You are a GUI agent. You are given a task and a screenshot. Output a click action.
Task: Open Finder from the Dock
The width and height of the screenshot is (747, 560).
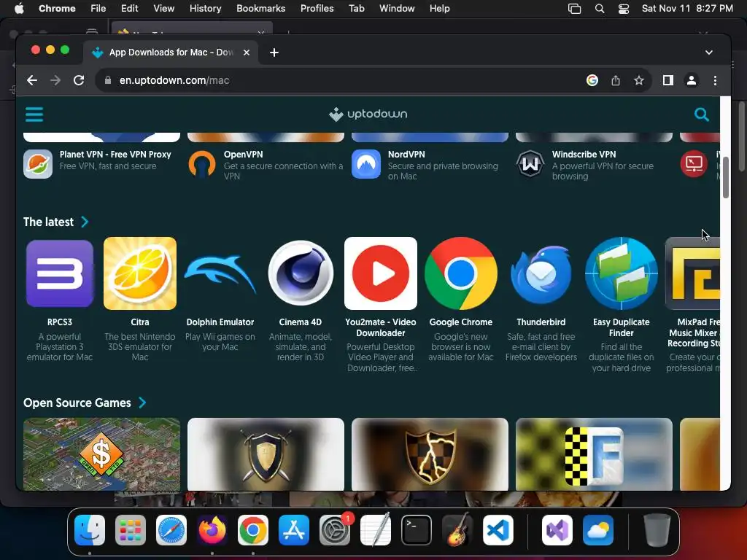pos(90,530)
